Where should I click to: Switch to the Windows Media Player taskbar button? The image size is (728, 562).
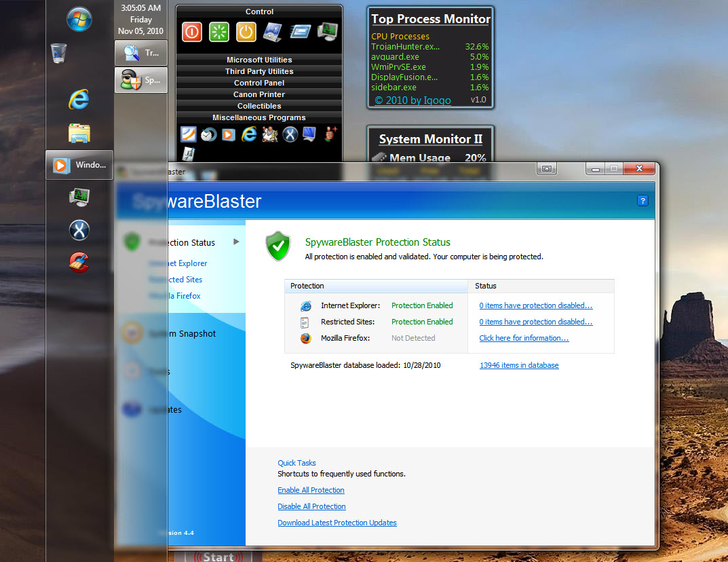(x=79, y=165)
